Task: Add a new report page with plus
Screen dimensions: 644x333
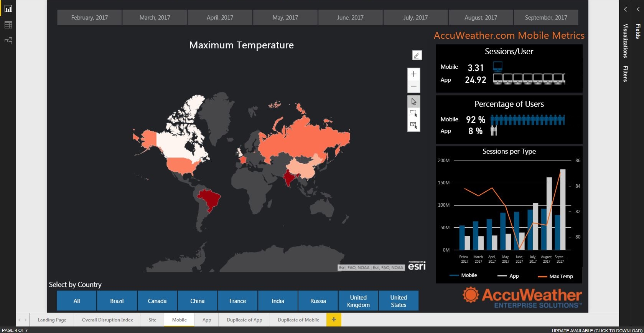Action: (334, 320)
